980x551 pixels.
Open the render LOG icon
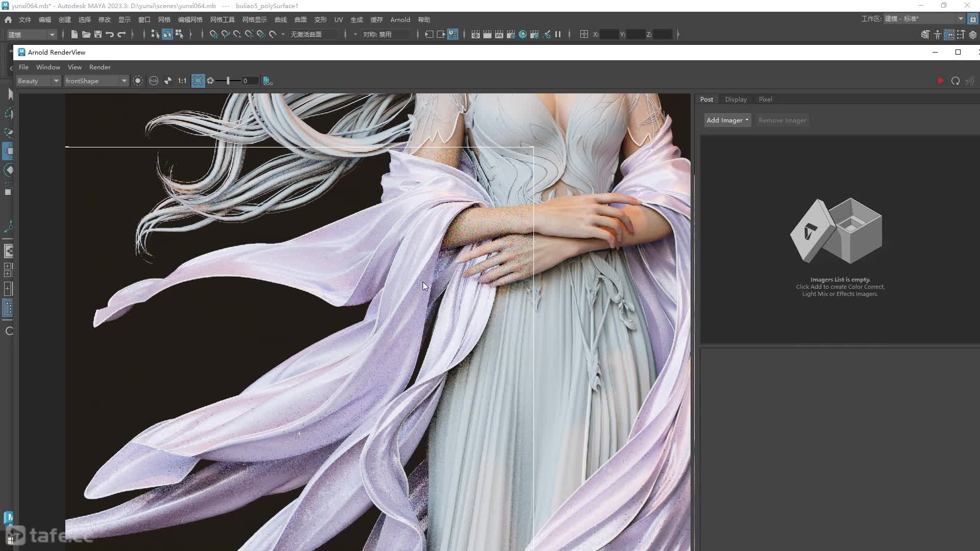point(268,81)
